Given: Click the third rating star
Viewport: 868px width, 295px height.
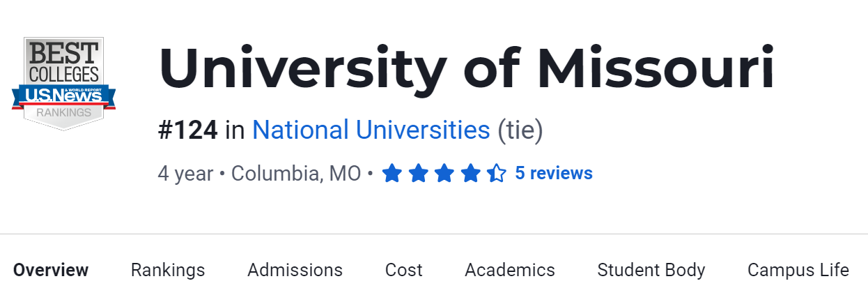Looking at the screenshot, I should (x=444, y=173).
